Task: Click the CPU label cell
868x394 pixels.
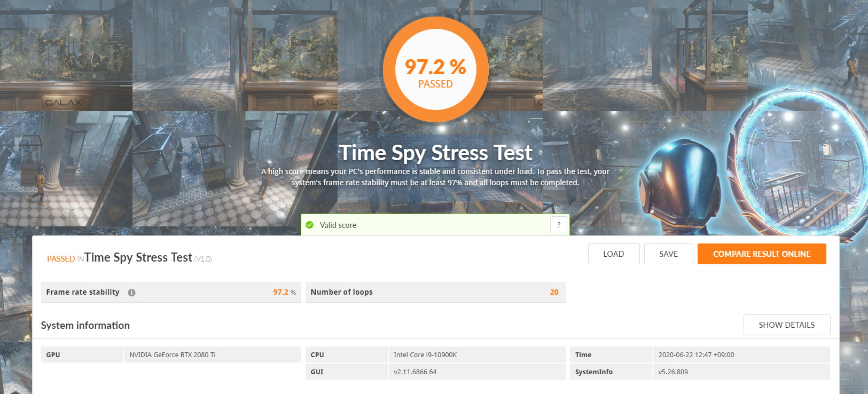Action: [x=346, y=354]
